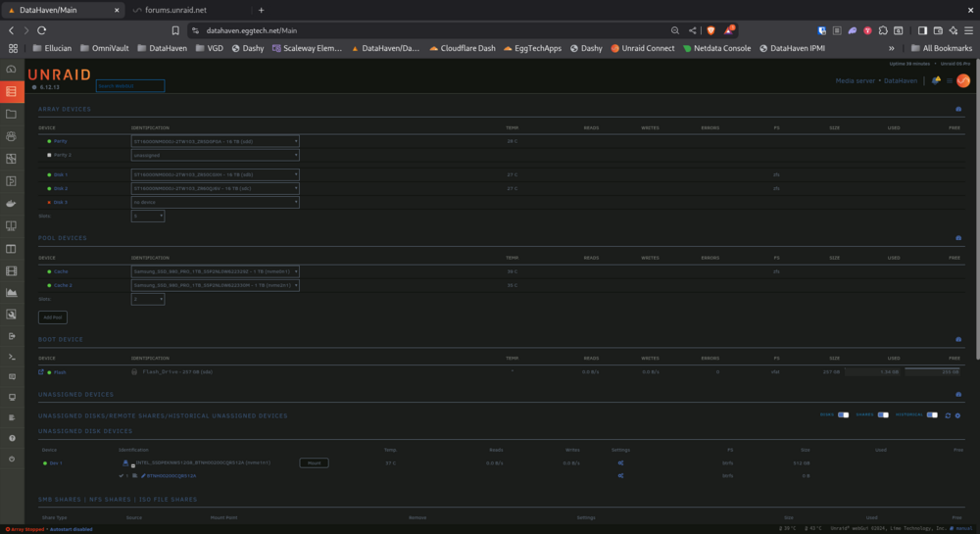Open the Cache 2 device dropdown
This screenshot has width=980, height=534.
tap(215, 285)
